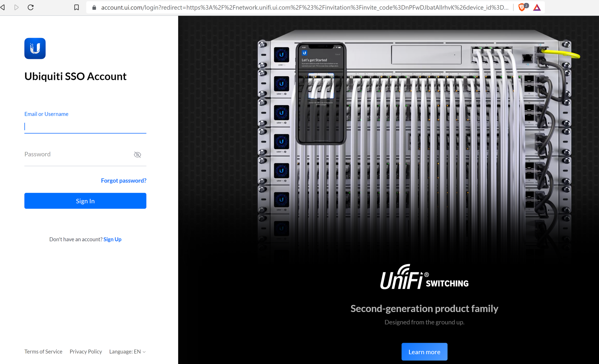599x364 pixels.
Task: Open the Privacy Policy link
Action: 86,351
